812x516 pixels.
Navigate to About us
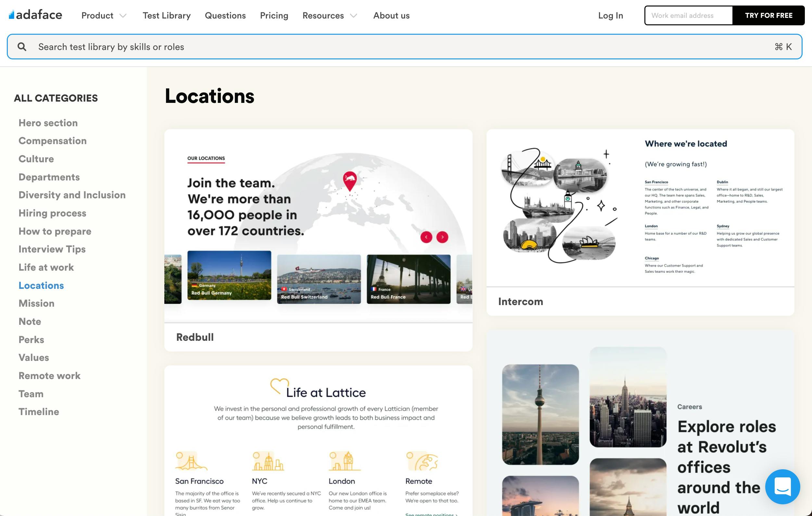tap(391, 16)
